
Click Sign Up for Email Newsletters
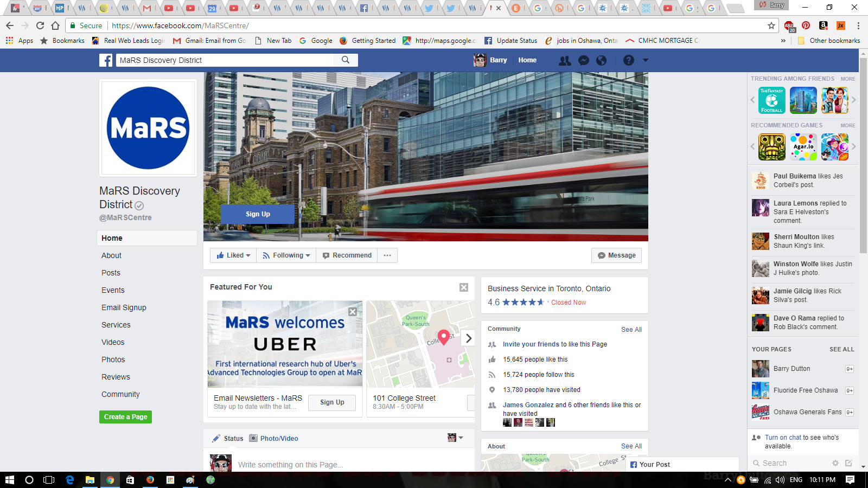(x=332, y=402)
